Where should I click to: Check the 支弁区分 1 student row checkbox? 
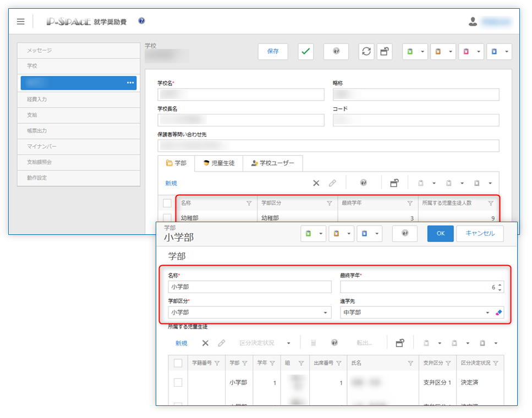[x=178, y=382]
